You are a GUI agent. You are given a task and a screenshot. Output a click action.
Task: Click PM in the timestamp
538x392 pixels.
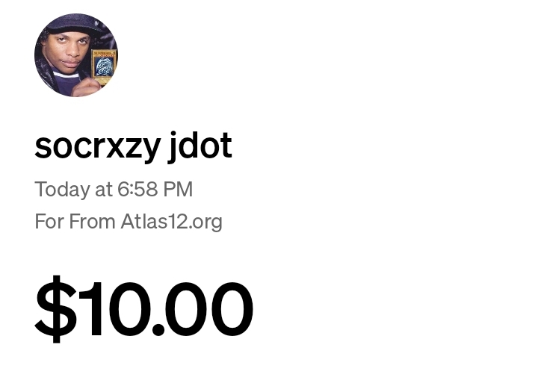(179, 190)
